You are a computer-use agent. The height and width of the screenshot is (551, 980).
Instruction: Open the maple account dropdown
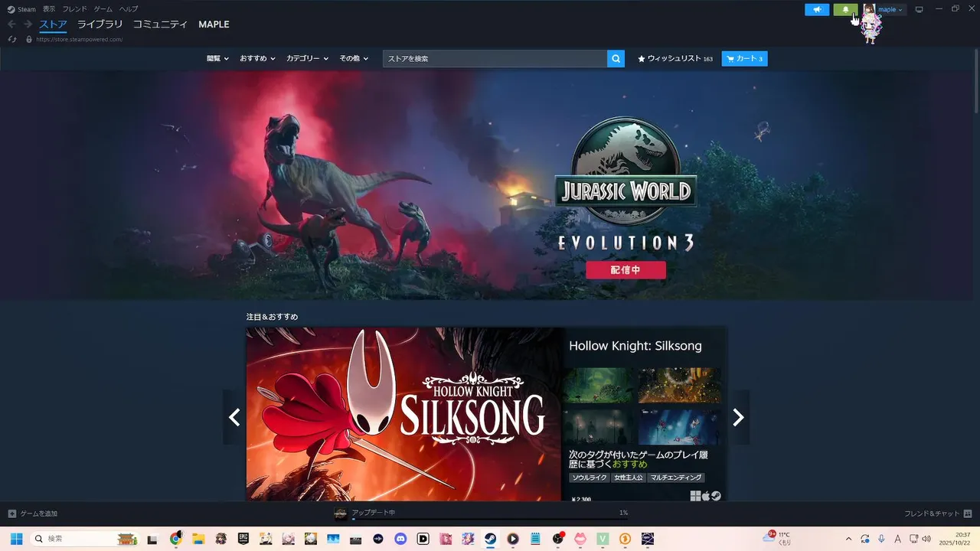(x=890, y=9)
